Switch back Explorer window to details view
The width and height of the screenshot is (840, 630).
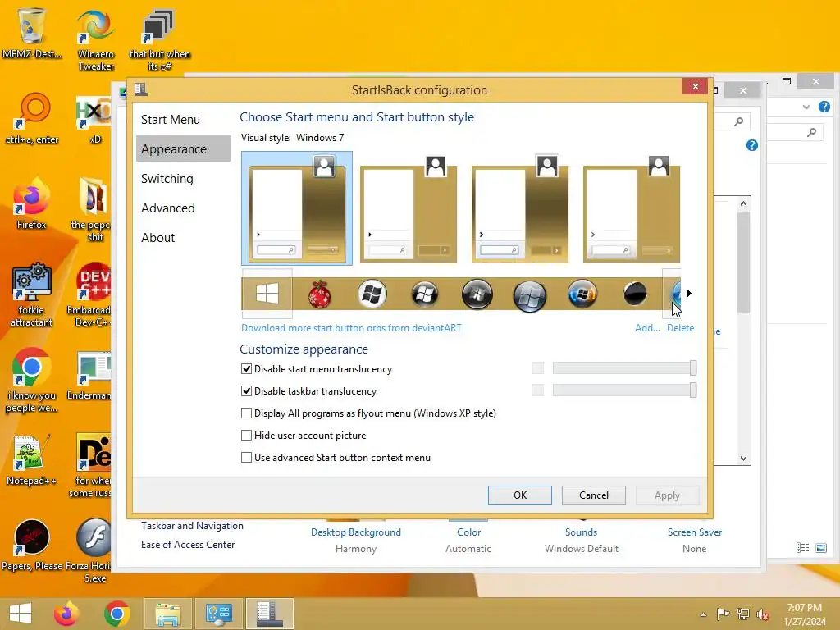pyautogui.click(x=802, y=547)
